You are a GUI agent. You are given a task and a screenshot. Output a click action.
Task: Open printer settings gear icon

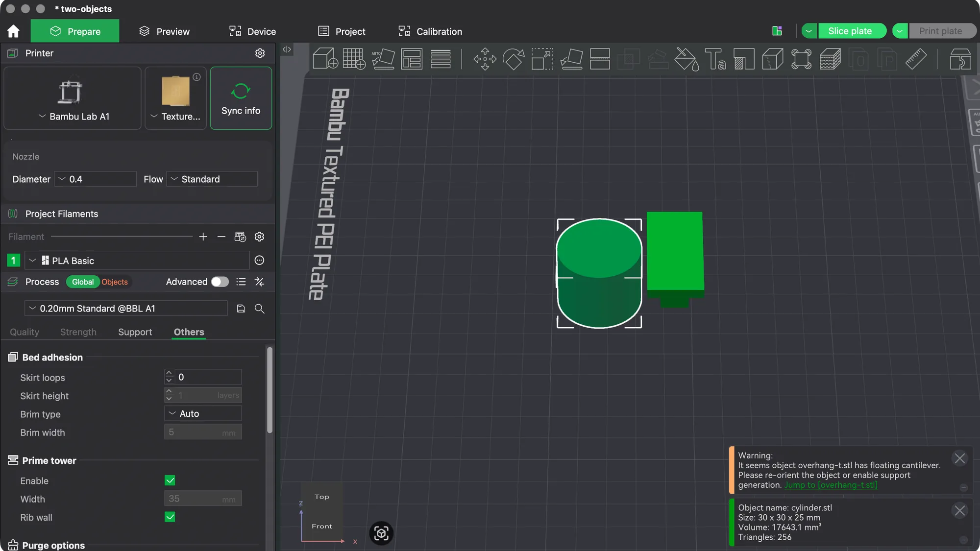tap(260, 53)
